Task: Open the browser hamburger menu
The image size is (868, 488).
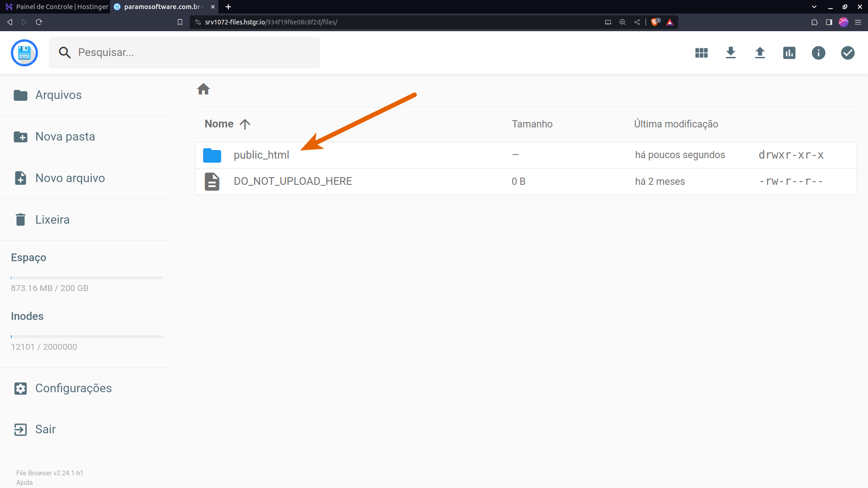Action: (x=858, y=22)
